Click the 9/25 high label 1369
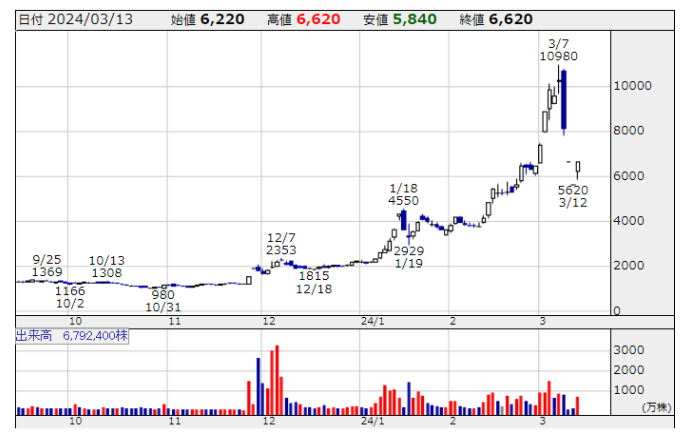 click(47, 272)
